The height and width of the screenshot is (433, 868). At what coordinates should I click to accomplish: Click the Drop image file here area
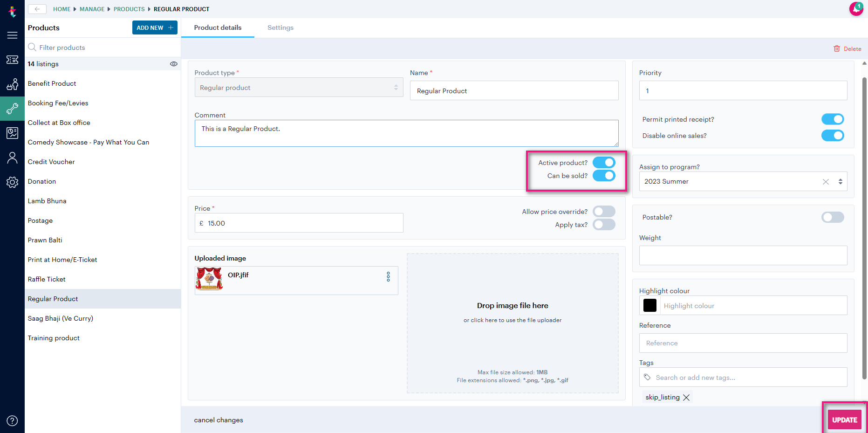513,323
